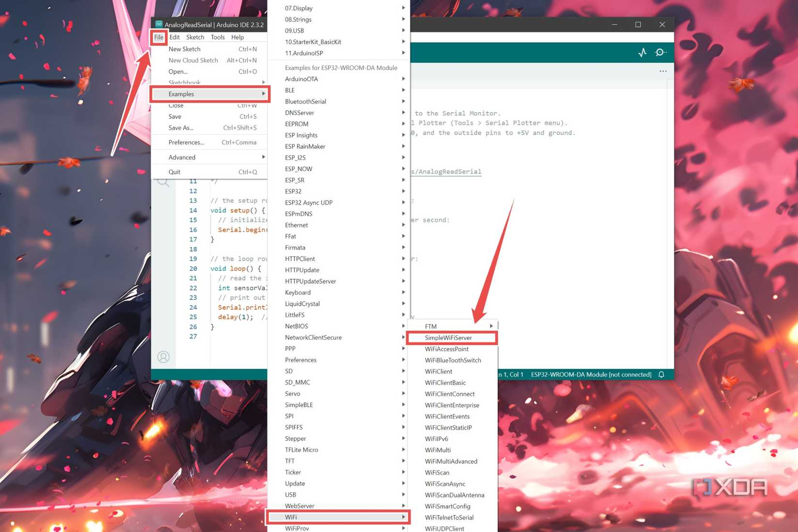Click the AnalogReadSerial tutorial link
The width and height of the screenshot is (798, 532).
click(447, 172)
